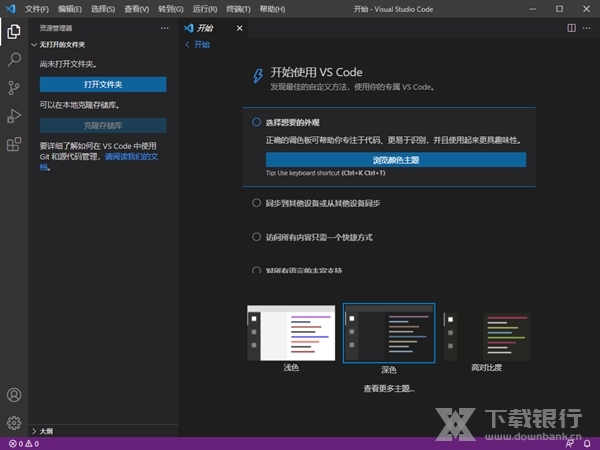Go back via the 开始 breadcrumb chevron
The image size is (600, 450).
point(187,45)
